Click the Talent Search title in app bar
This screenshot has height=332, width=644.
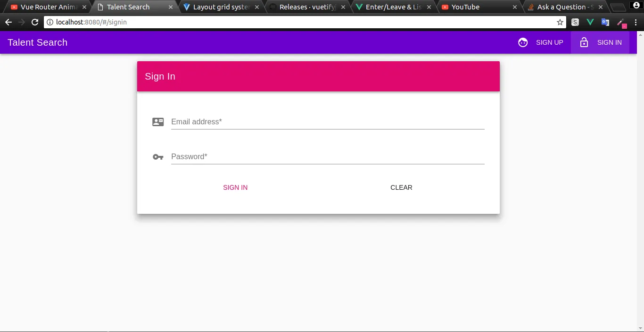coord(38,42)
